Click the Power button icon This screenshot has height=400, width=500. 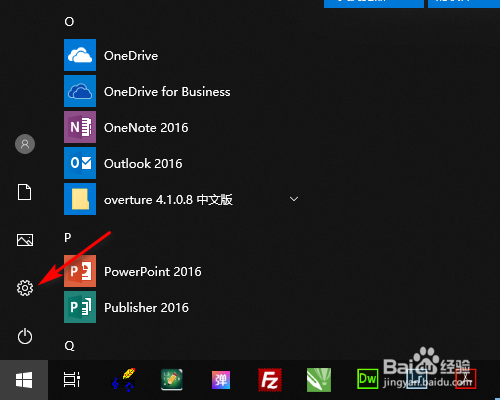[25, 336]
